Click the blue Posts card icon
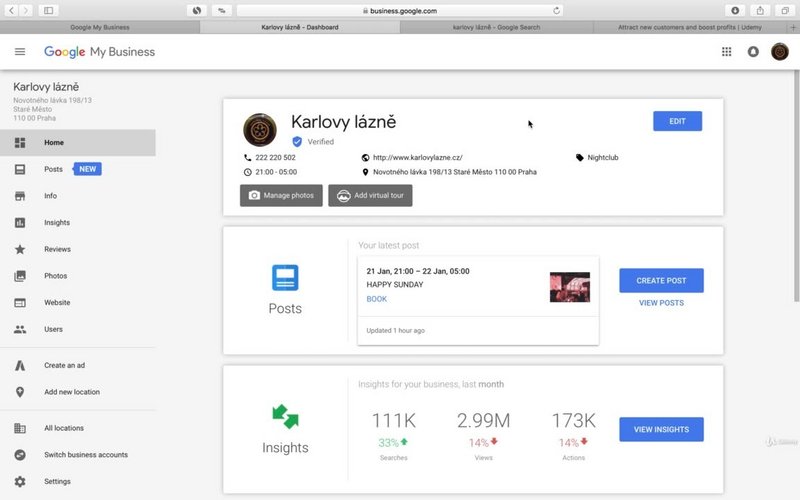This screenshot has width=800, height=500. [x=285, y=278]
